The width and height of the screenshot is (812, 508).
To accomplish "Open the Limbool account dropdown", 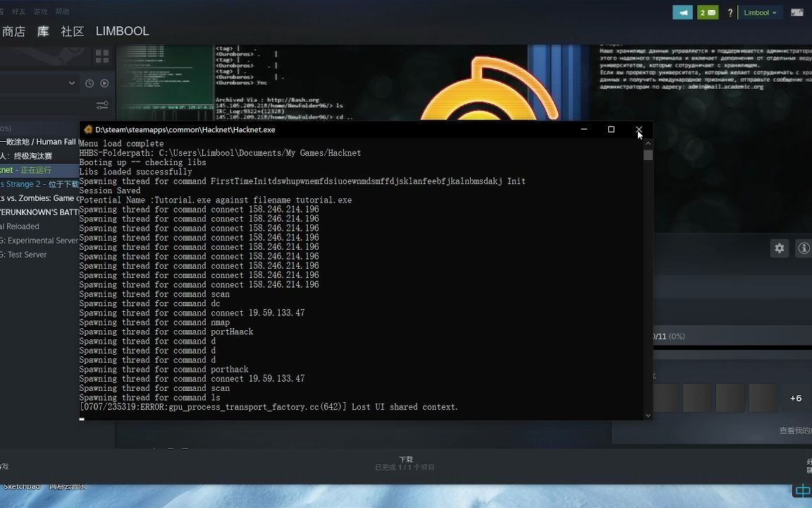I will [x=760, y=12].
